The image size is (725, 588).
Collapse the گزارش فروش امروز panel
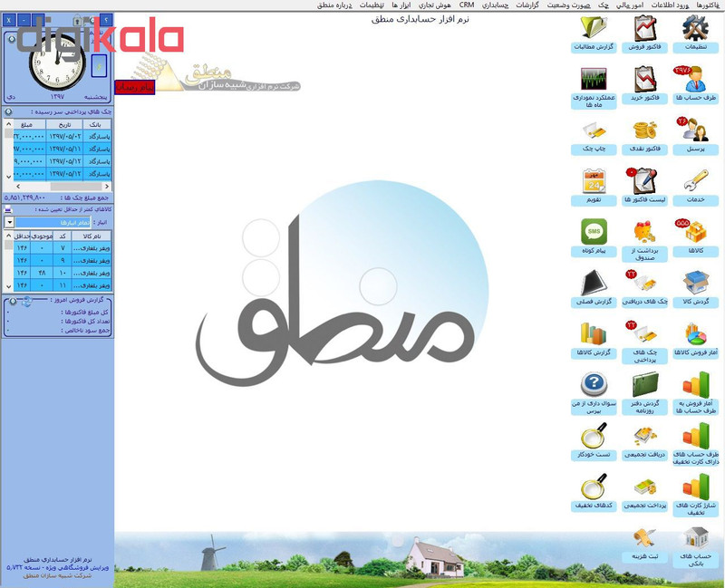[x=13, y=302]
